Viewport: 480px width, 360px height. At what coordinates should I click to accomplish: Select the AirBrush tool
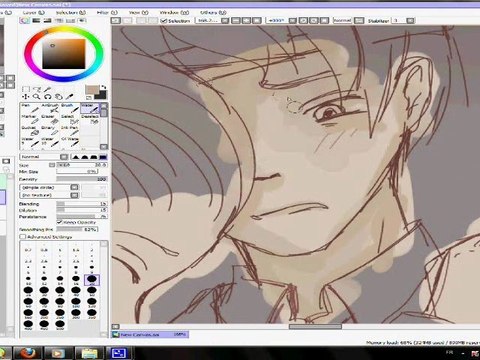click(x=50, y=108)
